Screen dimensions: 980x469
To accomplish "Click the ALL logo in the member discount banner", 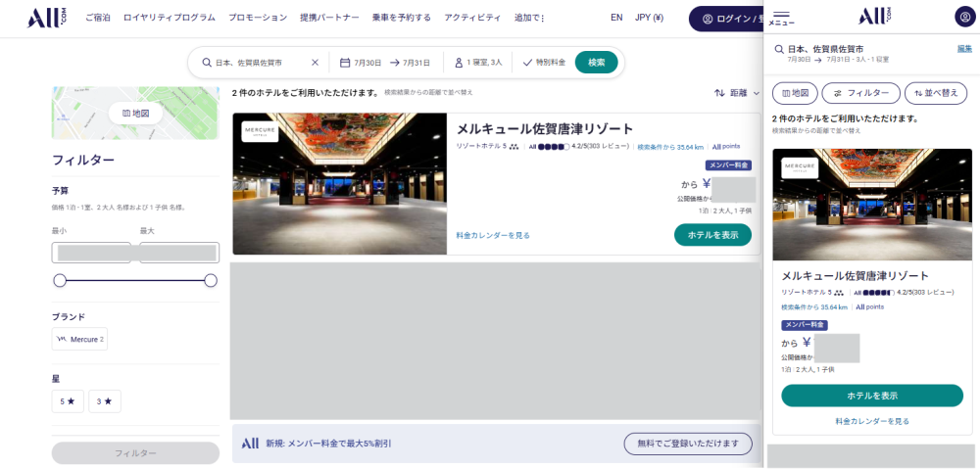I will click(x=250, y=444).
